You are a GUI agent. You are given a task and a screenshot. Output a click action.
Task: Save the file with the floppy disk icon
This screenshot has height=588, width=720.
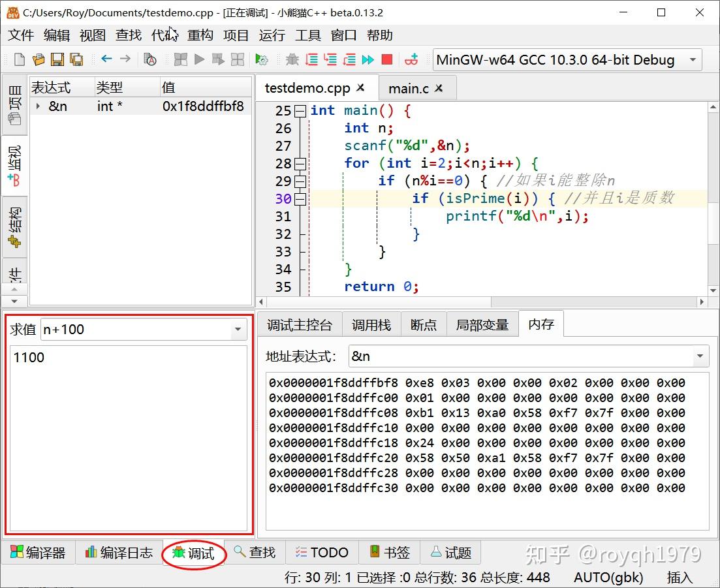coord(57,60)
